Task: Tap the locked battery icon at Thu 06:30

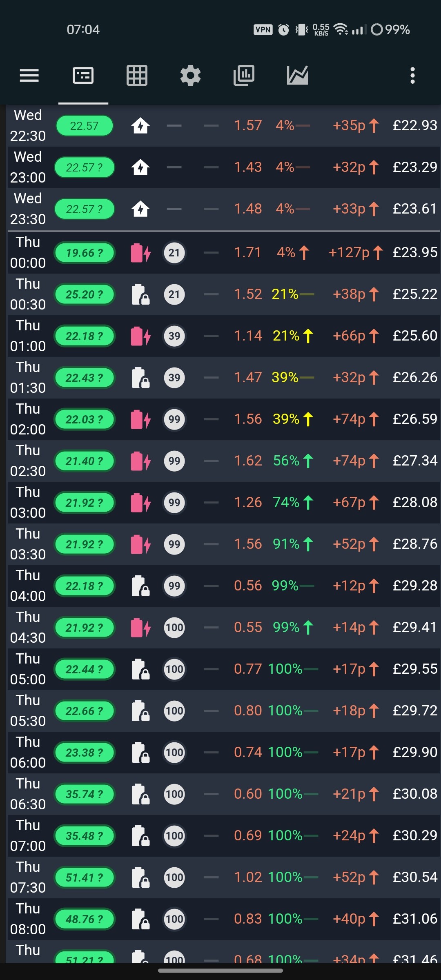Action: point(140,794)
